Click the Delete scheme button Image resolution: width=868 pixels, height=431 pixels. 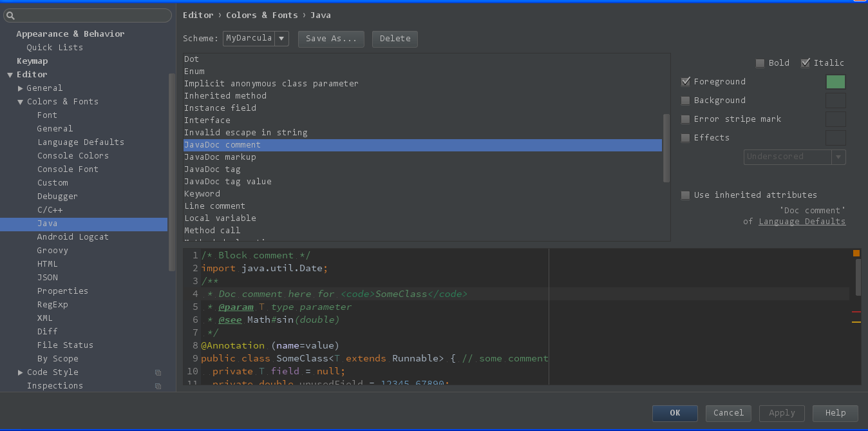click(x=395, y=39)
